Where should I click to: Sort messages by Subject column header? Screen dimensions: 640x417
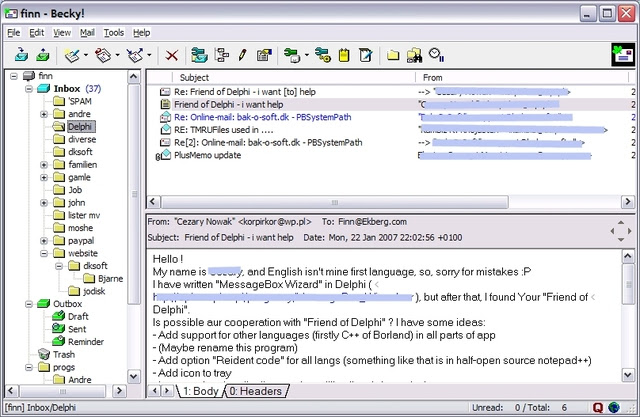294,78
